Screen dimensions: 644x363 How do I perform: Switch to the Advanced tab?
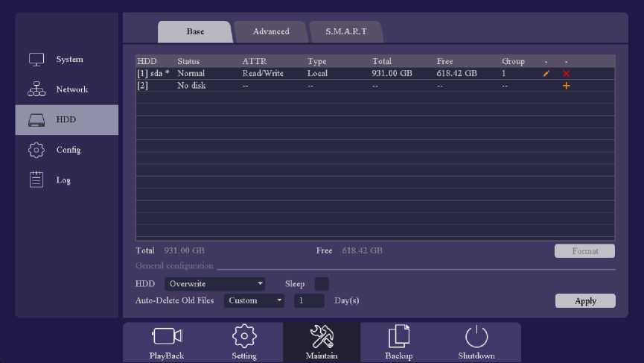[271, 32]
